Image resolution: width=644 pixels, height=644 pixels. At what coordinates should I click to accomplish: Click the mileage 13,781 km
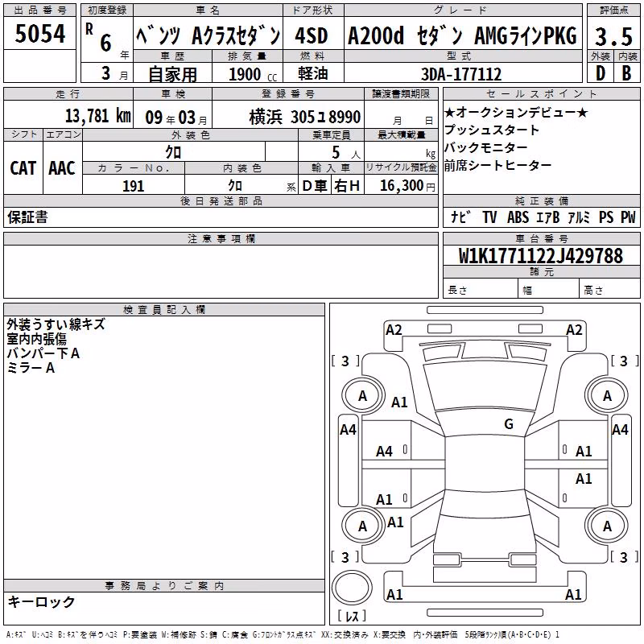(98, 116)
